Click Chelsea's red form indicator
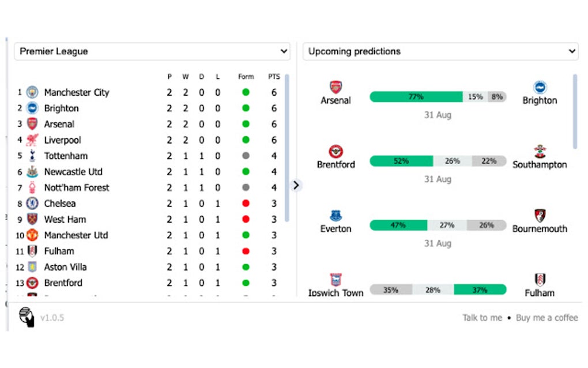The height and width of the screenshot is (368, 588). coord(246,203)
